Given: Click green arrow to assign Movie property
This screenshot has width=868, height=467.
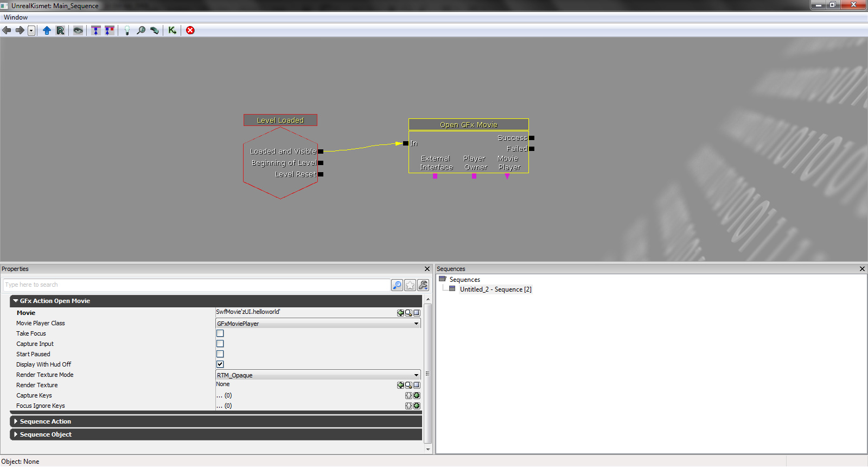Looking at the screenshot, I should point(400,313).
